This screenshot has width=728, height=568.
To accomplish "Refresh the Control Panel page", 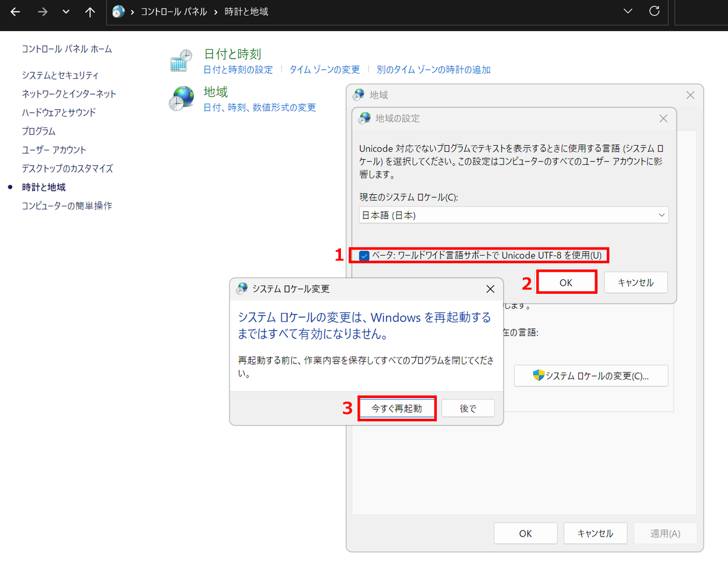I will (654, 12).
